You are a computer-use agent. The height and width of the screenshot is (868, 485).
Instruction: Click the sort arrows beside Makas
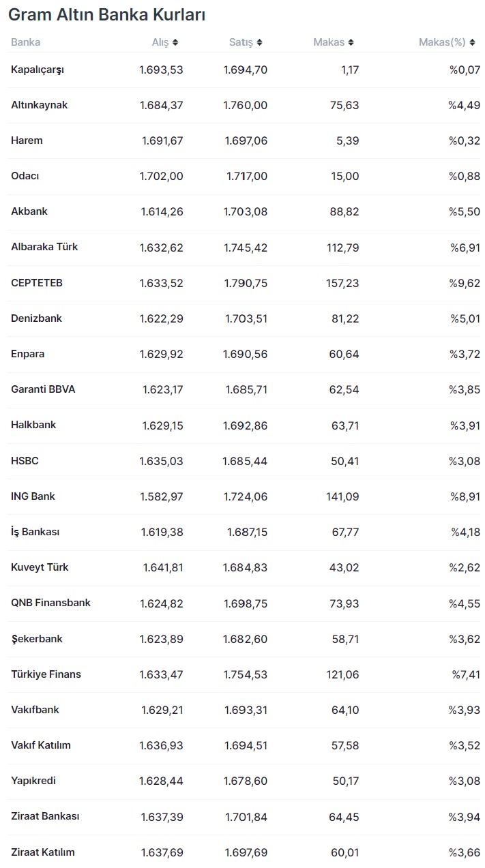(351, 42)
